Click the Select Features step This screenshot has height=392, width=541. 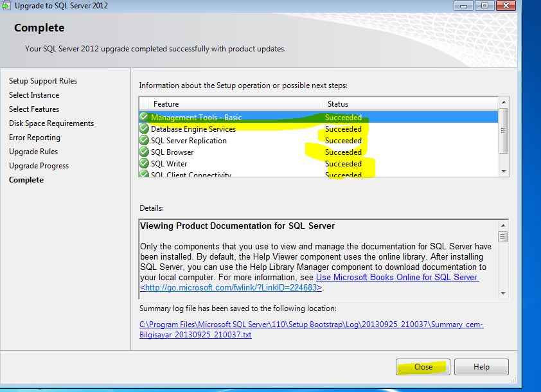[x=34, y=109]
